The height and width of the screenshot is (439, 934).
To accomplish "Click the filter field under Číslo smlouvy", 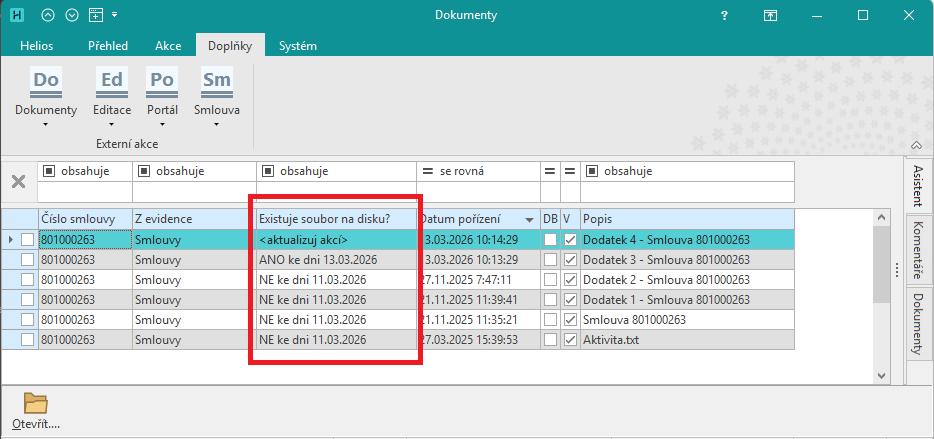I will [84, 191].
